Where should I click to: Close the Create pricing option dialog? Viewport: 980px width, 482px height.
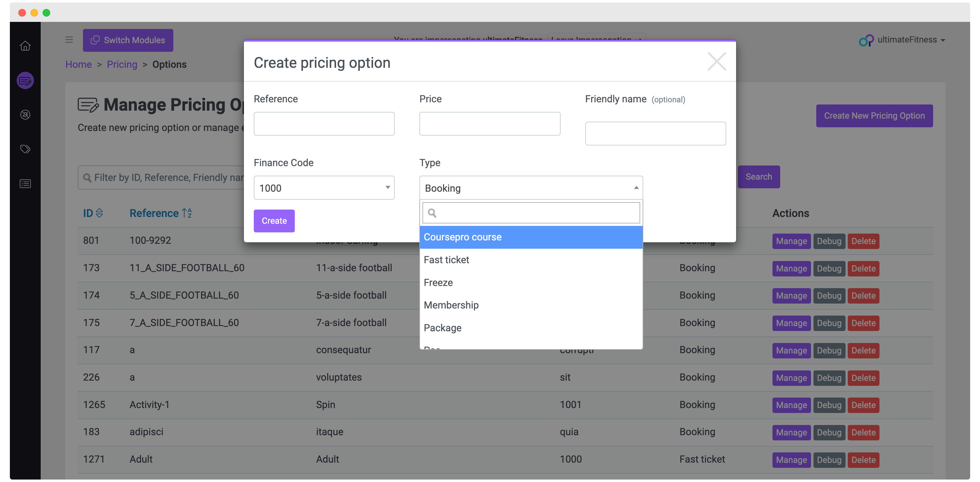pos(716,62)
